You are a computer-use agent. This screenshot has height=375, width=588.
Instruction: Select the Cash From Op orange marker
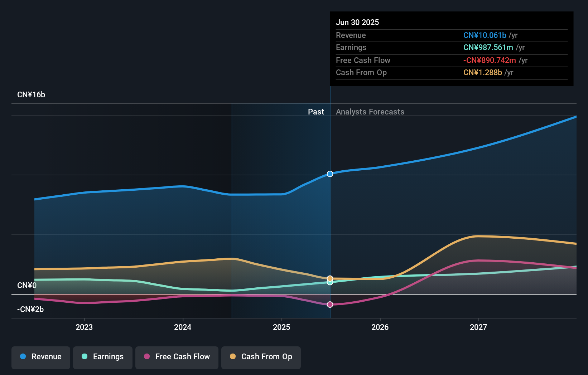pos(330,278)
